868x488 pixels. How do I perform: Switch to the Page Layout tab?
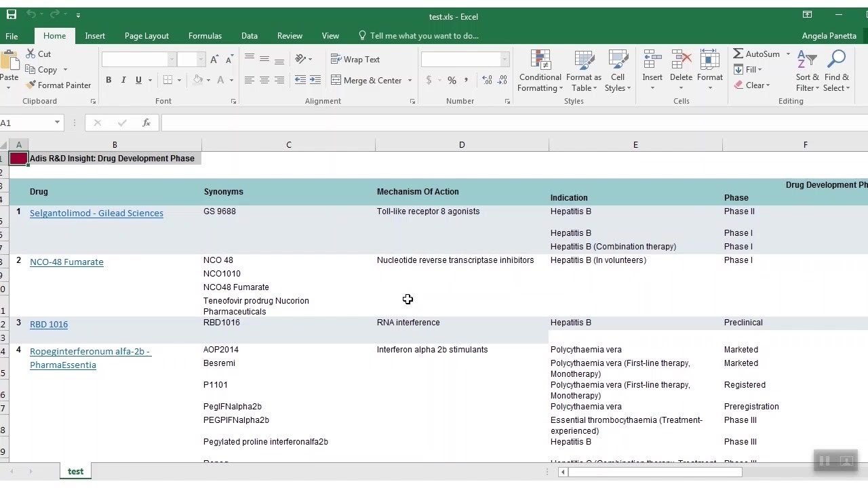point(146,36)
